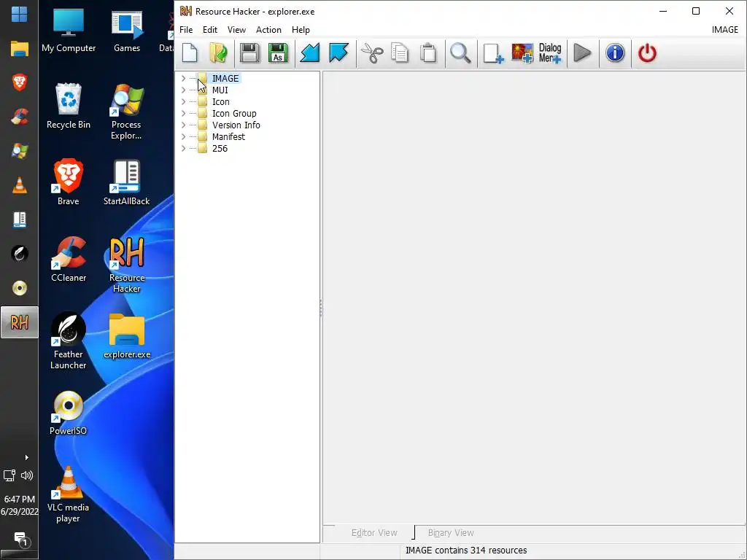Select the Manifest folder entry

point(228,136)
